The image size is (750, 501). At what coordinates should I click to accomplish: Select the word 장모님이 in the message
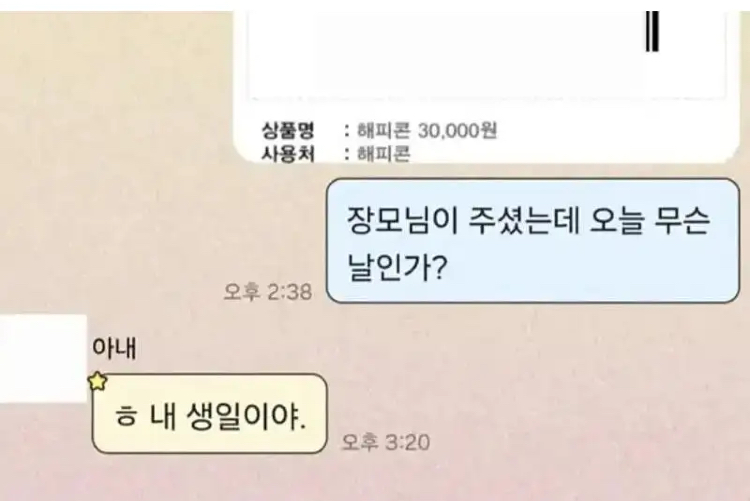(402, 222)
